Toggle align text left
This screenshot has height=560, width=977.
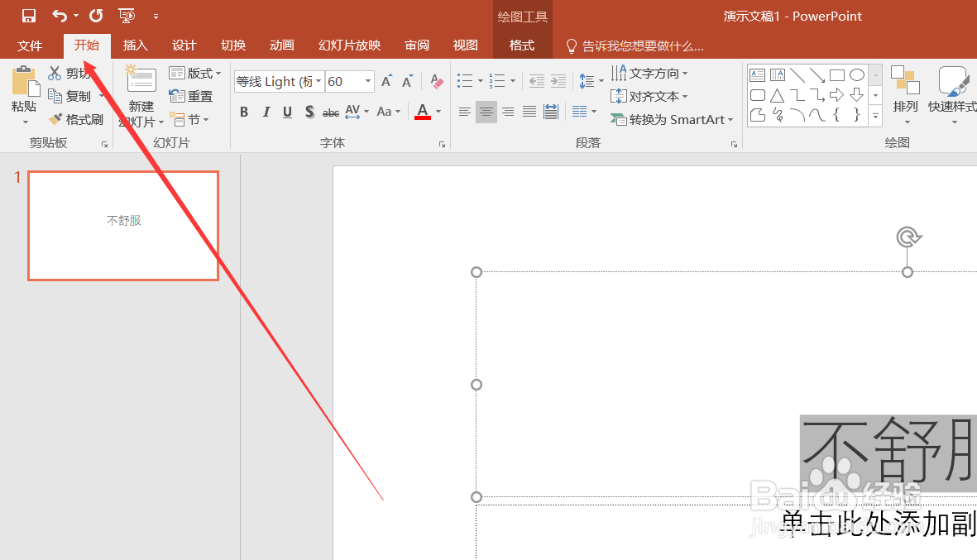[x=464, y=112]
